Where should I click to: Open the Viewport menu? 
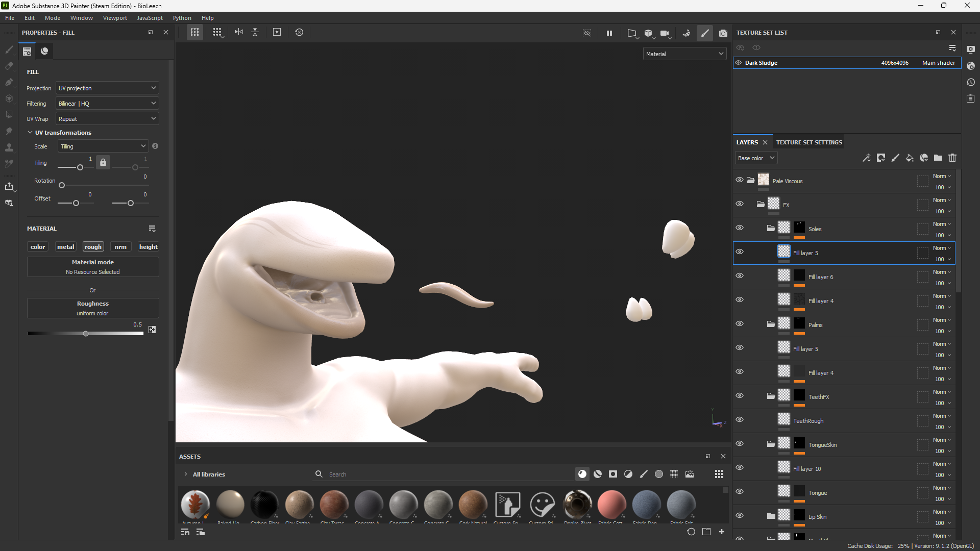click(x=115, y=18)
